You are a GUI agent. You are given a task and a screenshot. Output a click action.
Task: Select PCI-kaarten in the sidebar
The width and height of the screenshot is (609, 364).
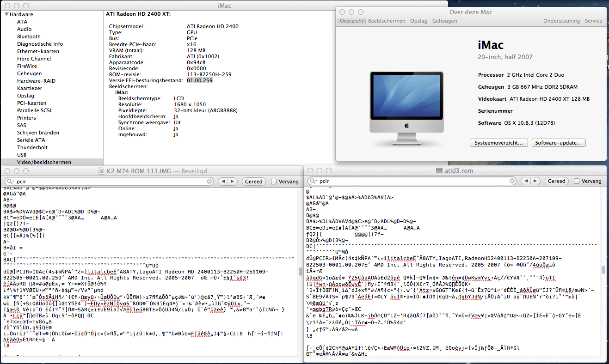31,103
